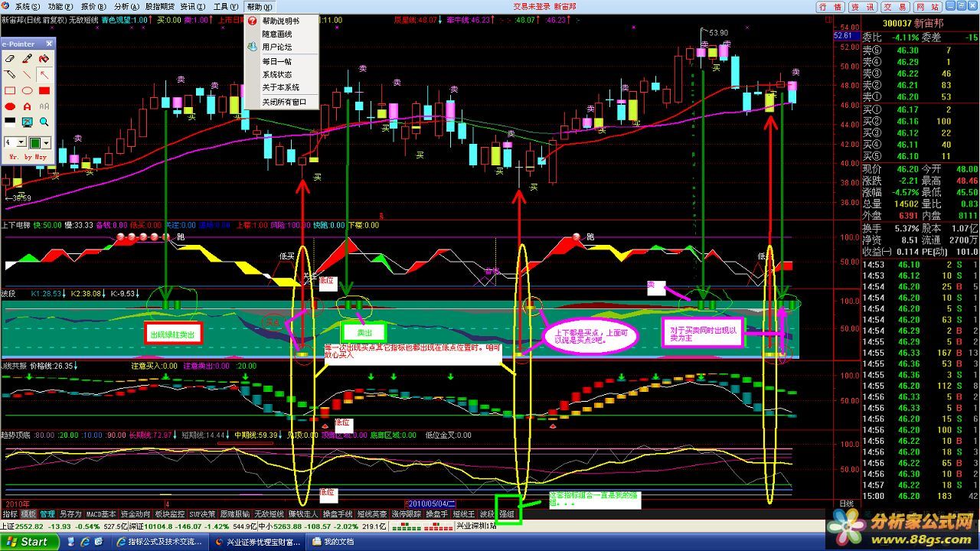The width and height of the screenshot is (980, 551).
Task: Select the 管理 tab at bottom
Action: click(x=47, y=514)
